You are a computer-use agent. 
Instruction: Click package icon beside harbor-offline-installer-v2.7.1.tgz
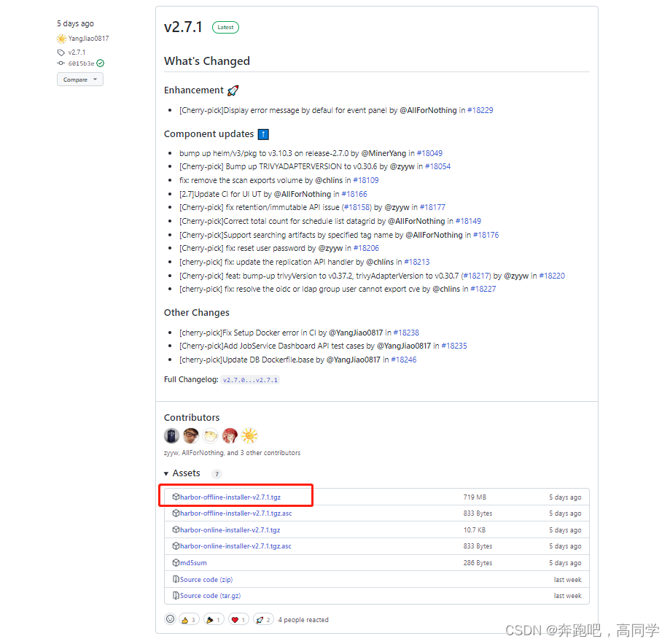176,497
